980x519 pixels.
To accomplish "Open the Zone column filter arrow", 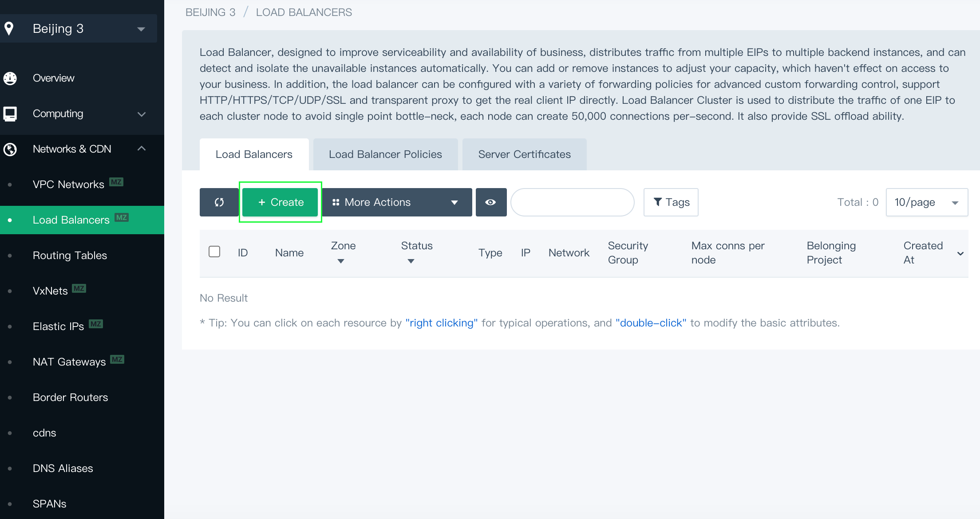I will 340,261.
